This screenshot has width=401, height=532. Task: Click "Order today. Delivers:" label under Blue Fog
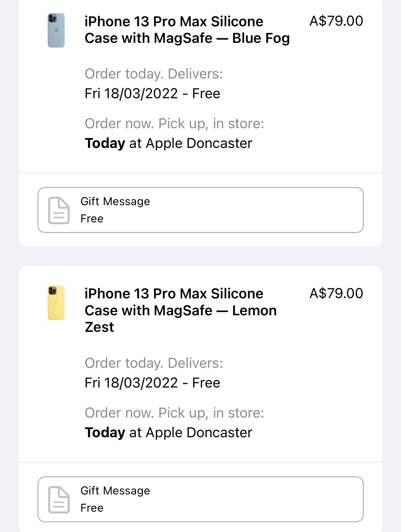154,74
